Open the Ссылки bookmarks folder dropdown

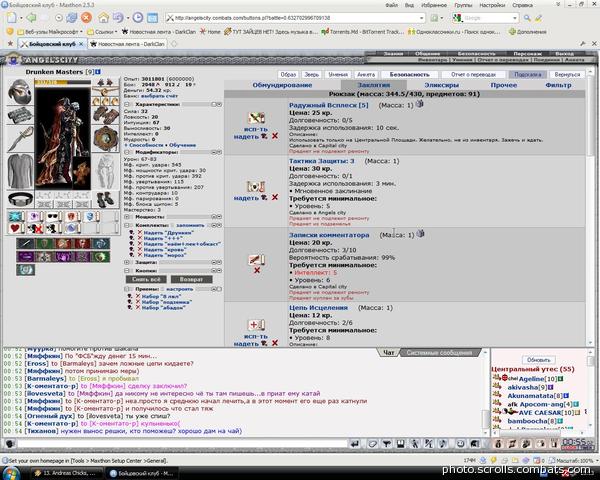tap(101, 32)
